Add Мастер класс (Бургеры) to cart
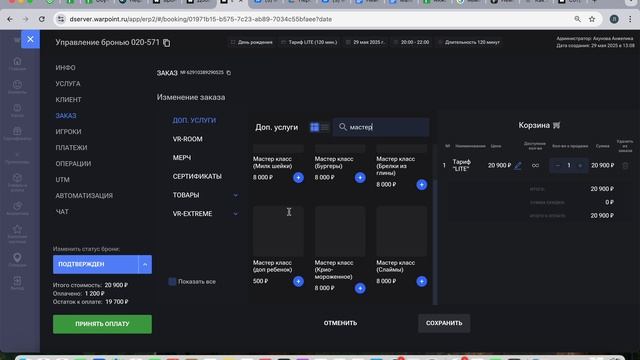 (360, 178)
